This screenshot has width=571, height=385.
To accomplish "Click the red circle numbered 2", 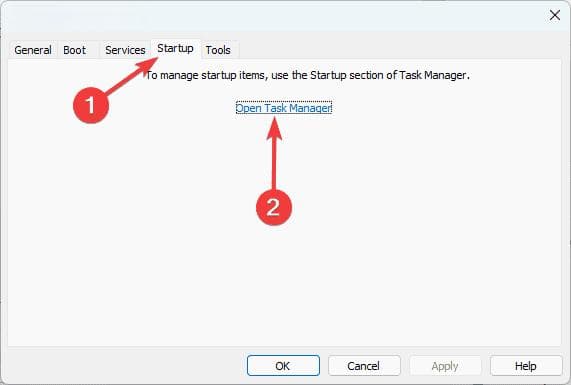I will [273, 207].
